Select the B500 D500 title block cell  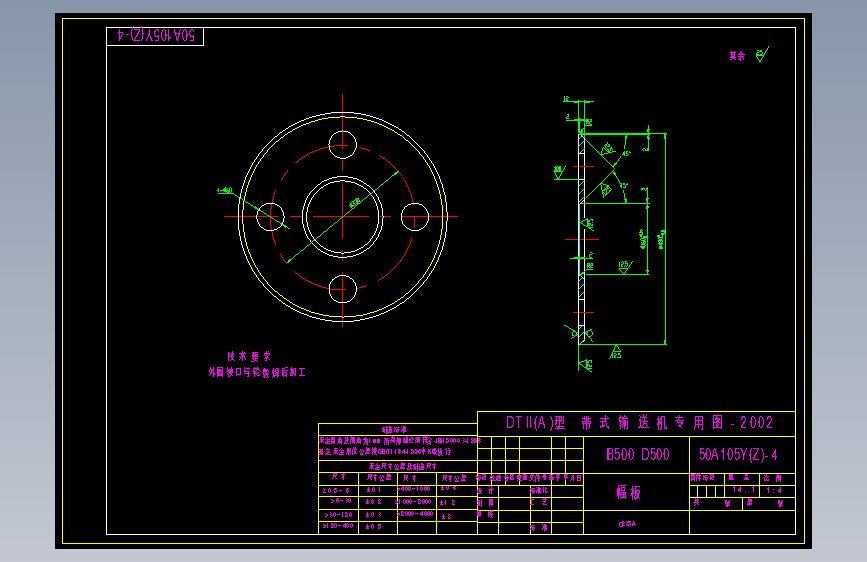coord(637,455)
